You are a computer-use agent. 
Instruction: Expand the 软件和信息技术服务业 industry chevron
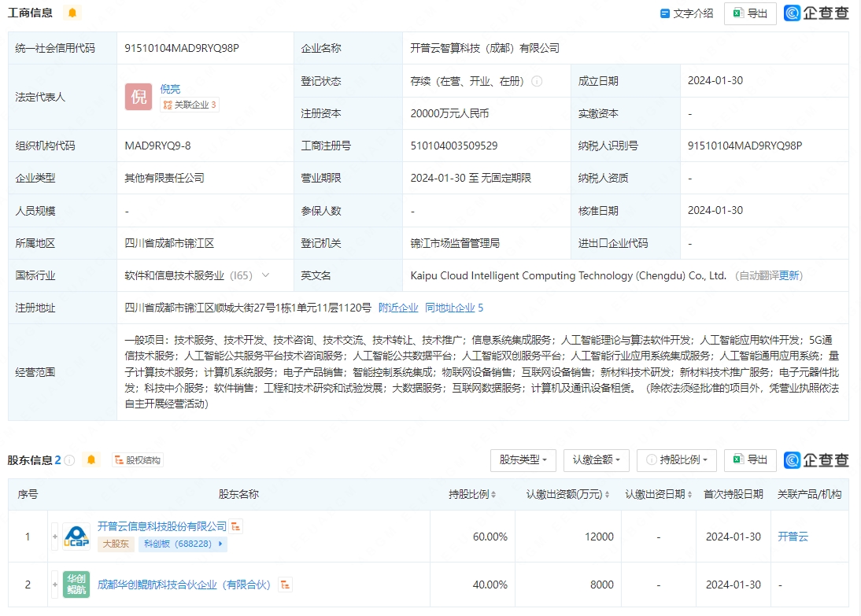tap(266, 275)
